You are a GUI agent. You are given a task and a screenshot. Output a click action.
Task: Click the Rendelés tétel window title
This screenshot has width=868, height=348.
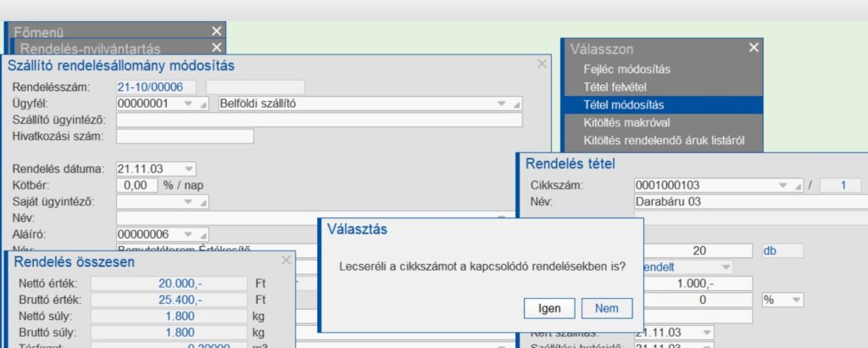tap(570, 164)
